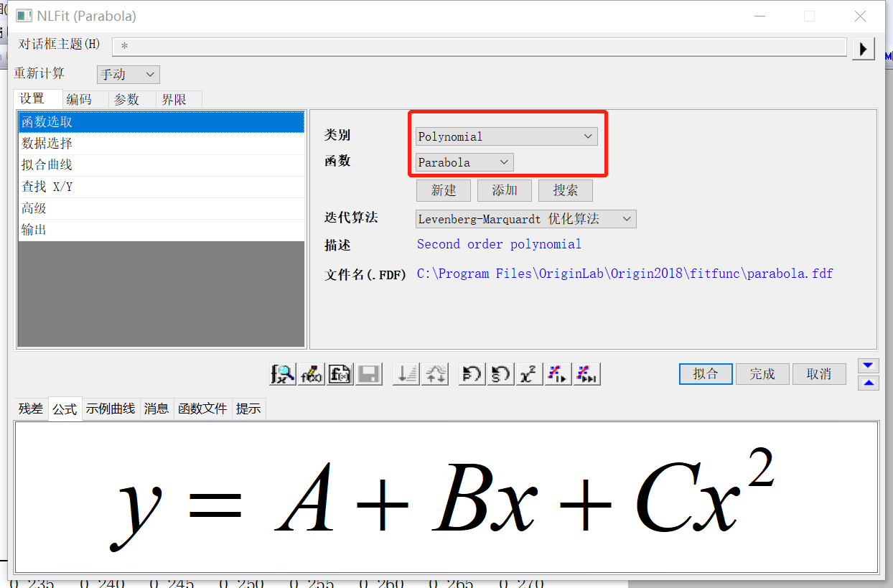Click the function file f(x) icon
This screenshot has width=893, height=588.
[340, 373]
